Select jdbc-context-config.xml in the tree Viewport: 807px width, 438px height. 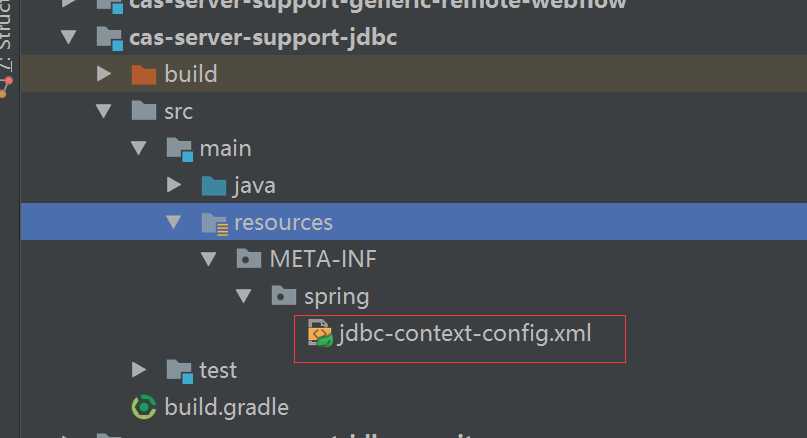pos(464,334)
